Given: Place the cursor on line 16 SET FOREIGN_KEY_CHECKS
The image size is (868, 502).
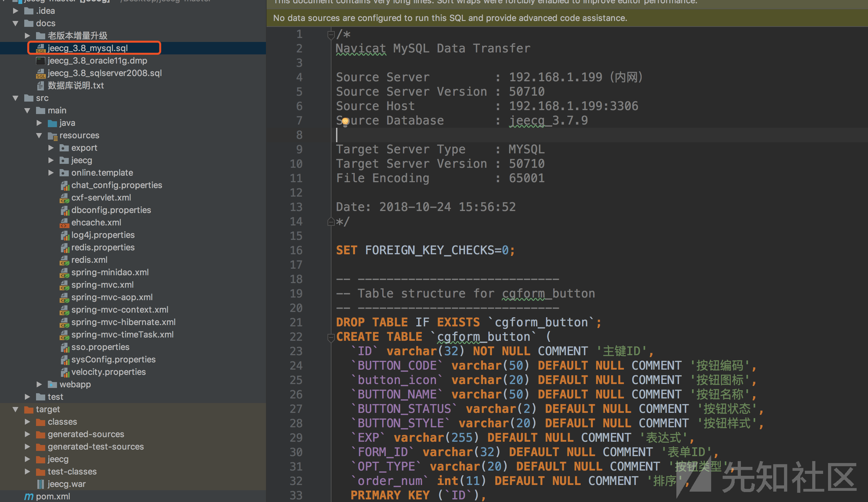Looking at the screenshot, I should coord(425,250).
